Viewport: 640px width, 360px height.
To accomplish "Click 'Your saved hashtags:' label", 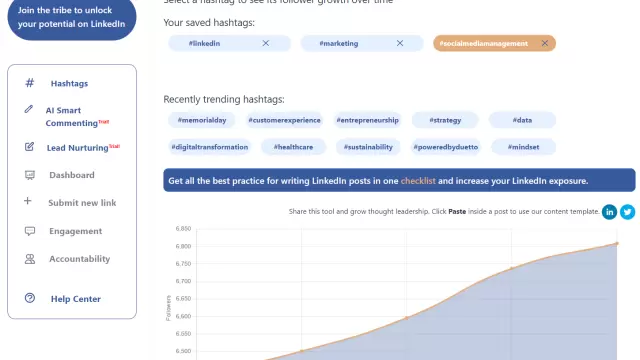I will pyautogui.click(x=209, y=22).
